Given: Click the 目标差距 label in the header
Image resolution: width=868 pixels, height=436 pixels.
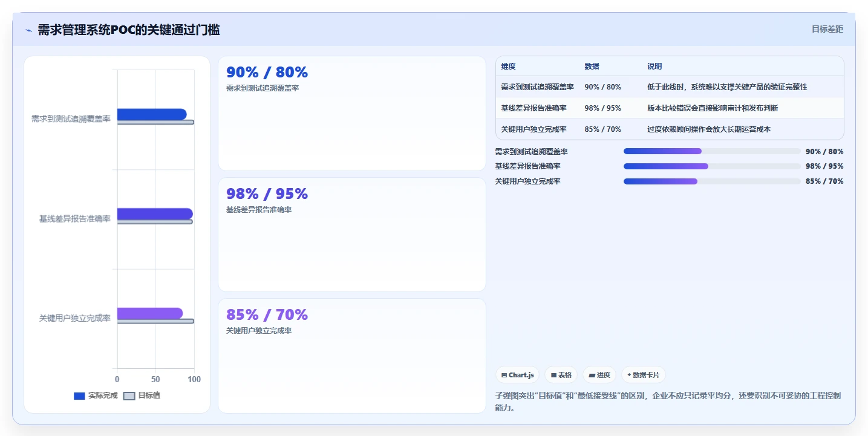Looking at the screenshot, I should pos(827,29).
